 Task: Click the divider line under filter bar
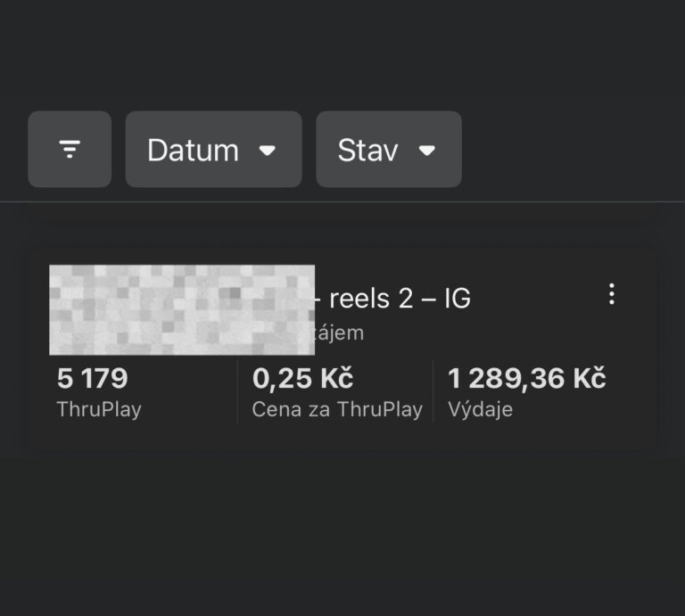(x=342, y=202)
